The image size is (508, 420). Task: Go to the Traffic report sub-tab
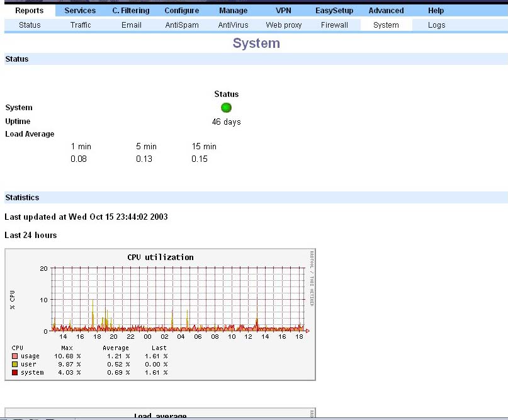click(x=81, y=25)
